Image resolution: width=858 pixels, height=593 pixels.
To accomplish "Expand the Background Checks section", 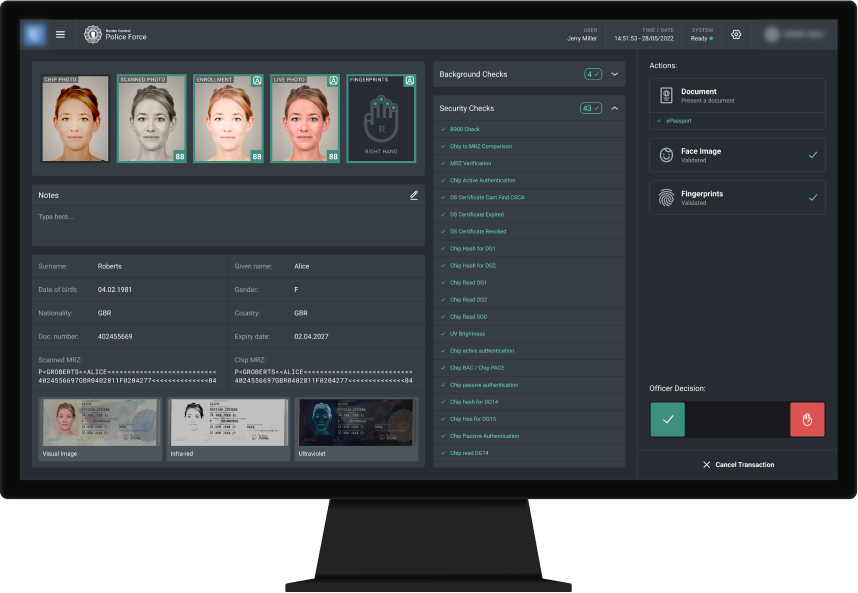I will 614,74.
